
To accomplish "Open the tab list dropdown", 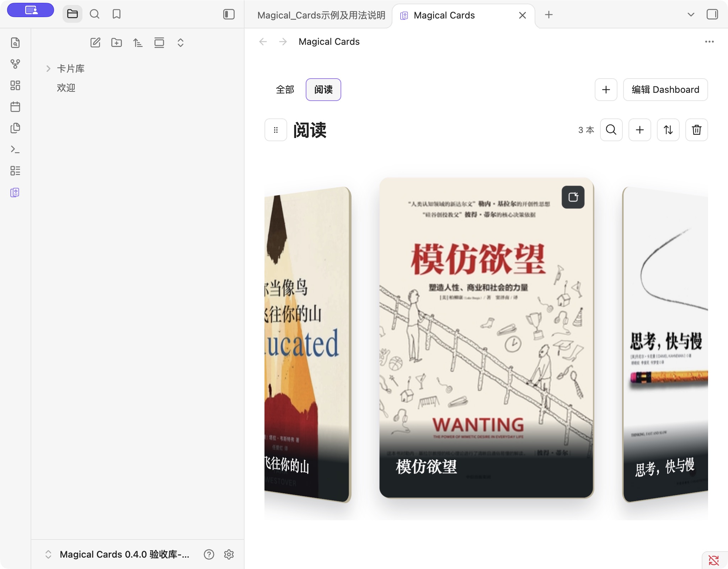I will tap(691, 15).
